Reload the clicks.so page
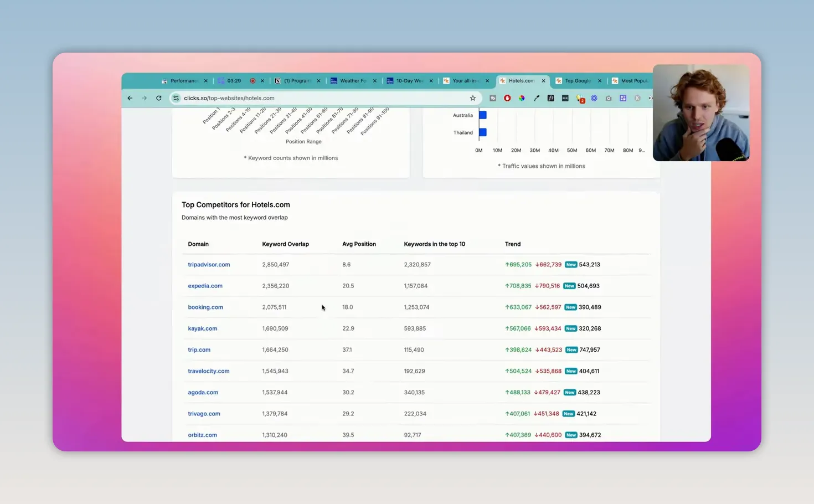 click(x=159, y=98)
